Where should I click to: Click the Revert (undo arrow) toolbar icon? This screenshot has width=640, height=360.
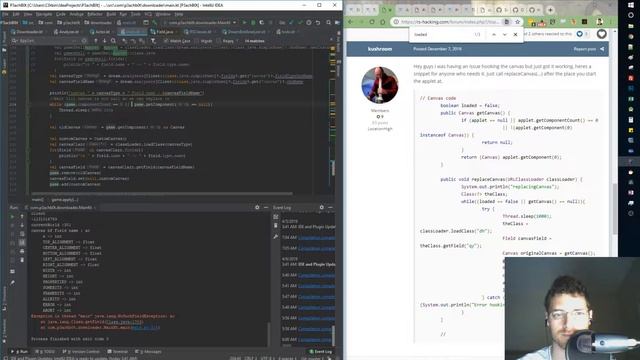[318, 23]
